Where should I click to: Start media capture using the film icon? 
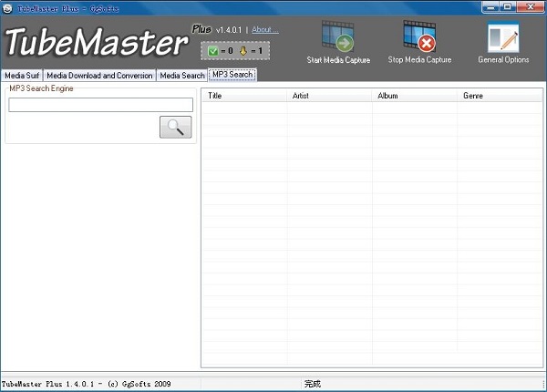337,36
